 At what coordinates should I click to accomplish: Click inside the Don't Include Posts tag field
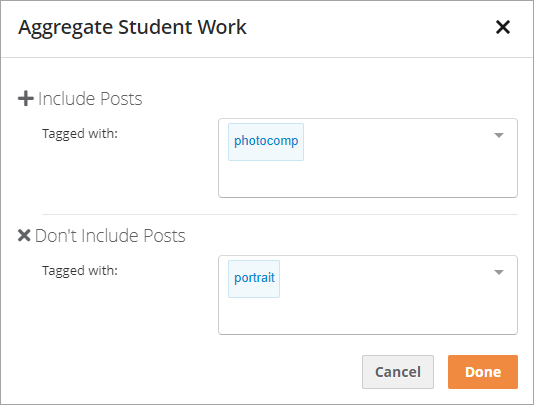click(x=368, y=295)
